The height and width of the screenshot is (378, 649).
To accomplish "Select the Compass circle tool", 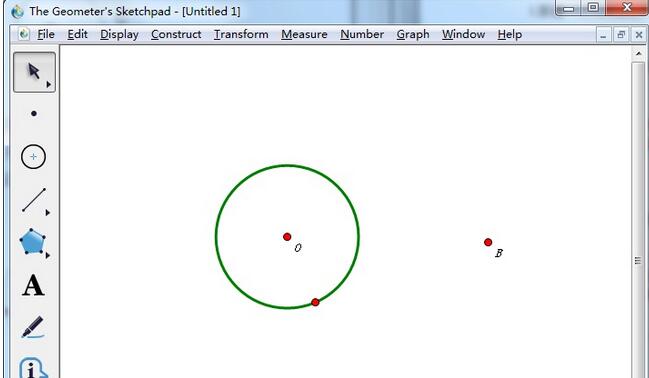I will [34, 156].
